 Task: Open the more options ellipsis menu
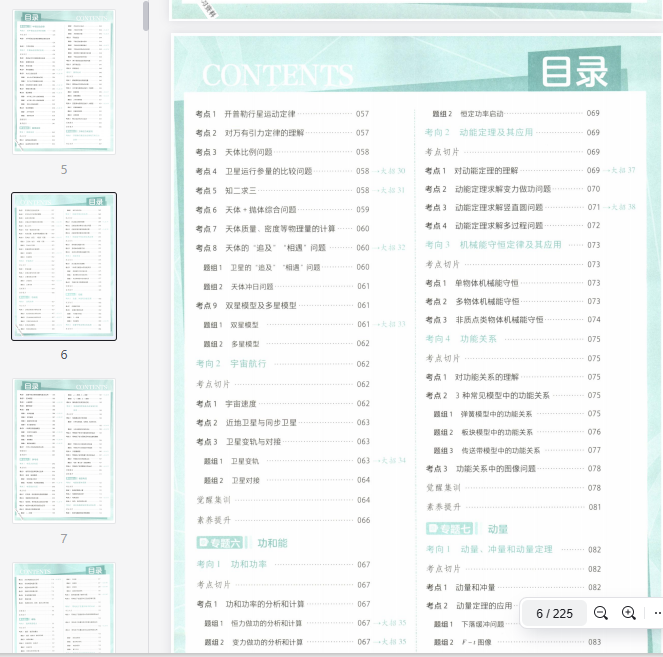point(658,613)
